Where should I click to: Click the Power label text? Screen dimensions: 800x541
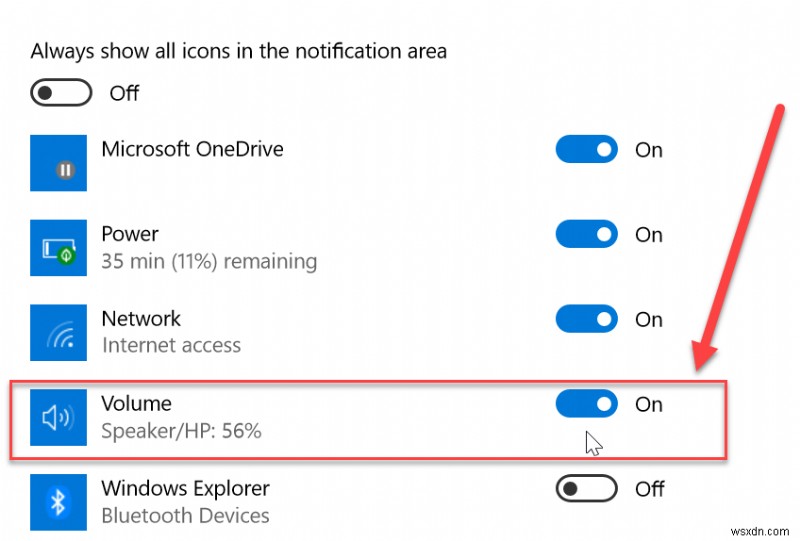coord(130,234)
